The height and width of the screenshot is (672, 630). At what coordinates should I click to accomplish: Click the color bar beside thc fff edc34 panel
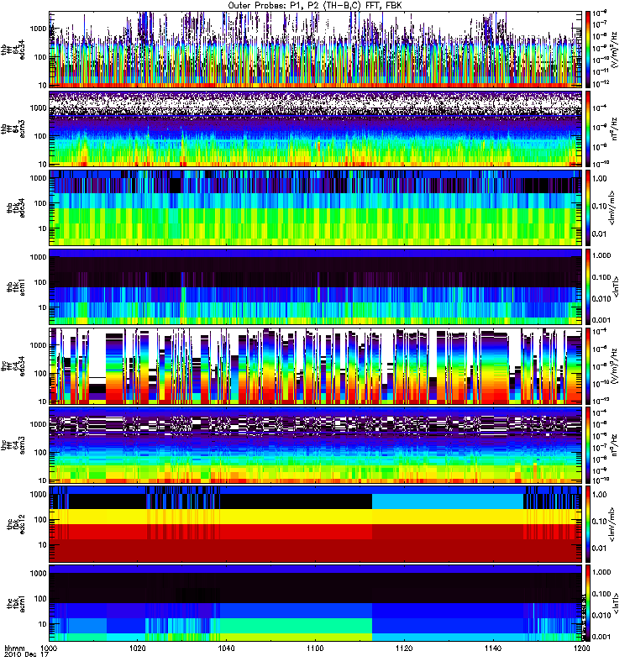click(588, 365)
